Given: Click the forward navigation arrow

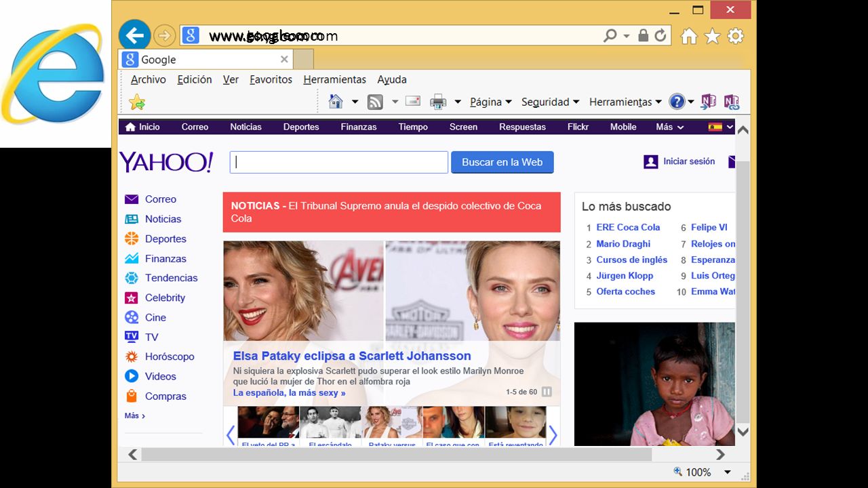Looking at the screenshot, I should (x=165, y=36).
